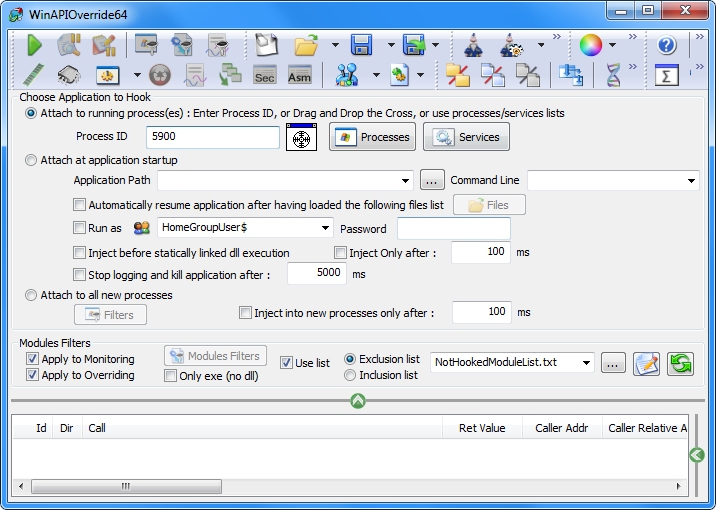This screenshot has height=510, width=716.
Task: Edit module list with notepad-pencil button
Action: (646, 364)
